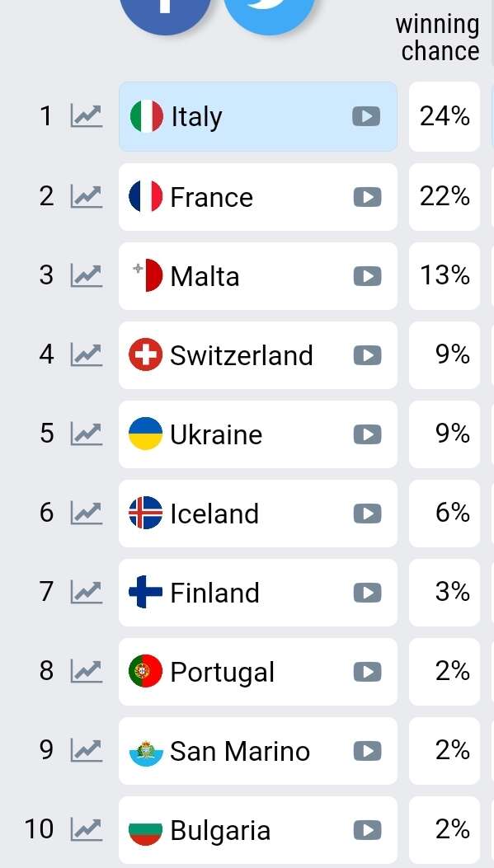Open the chart icon in Finland's row
494x868 pixels.
click(x=87, y=593)
